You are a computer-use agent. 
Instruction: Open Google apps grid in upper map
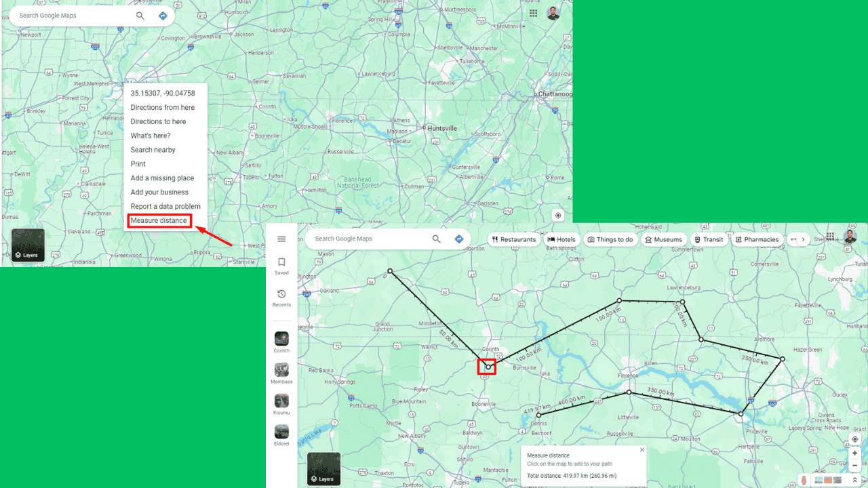pos(534,13)
